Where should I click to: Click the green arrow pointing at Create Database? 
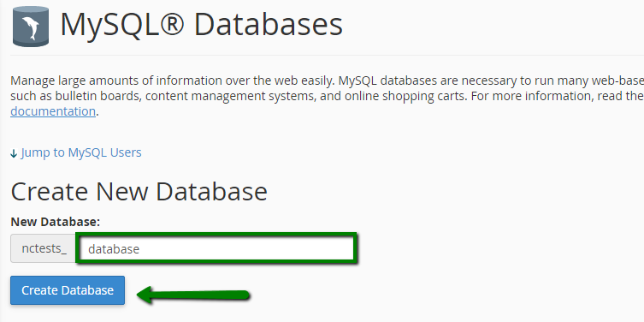[193, 295]
